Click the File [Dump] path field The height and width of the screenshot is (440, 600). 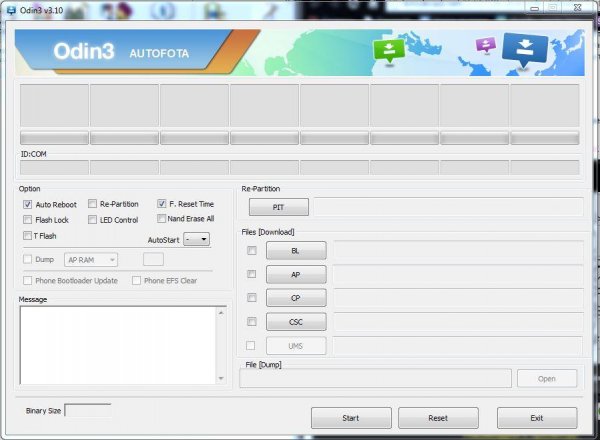(375, 378)
